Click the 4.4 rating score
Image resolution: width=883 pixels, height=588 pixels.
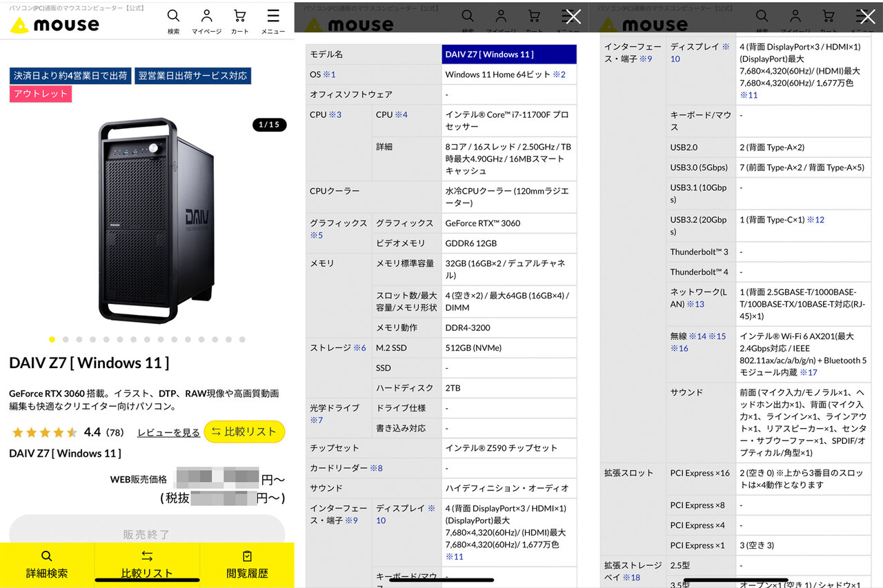tap(92, 432)
